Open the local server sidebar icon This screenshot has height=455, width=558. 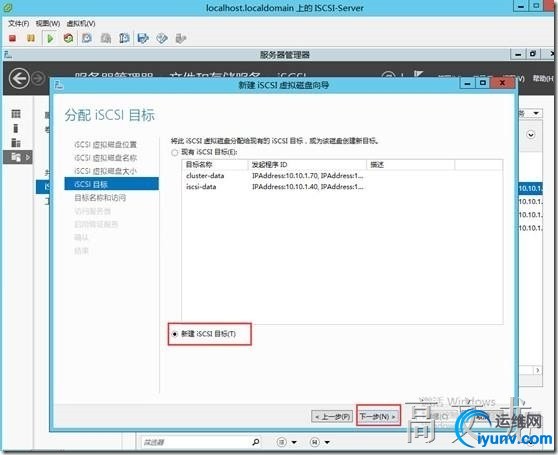(x=16, y=128)
